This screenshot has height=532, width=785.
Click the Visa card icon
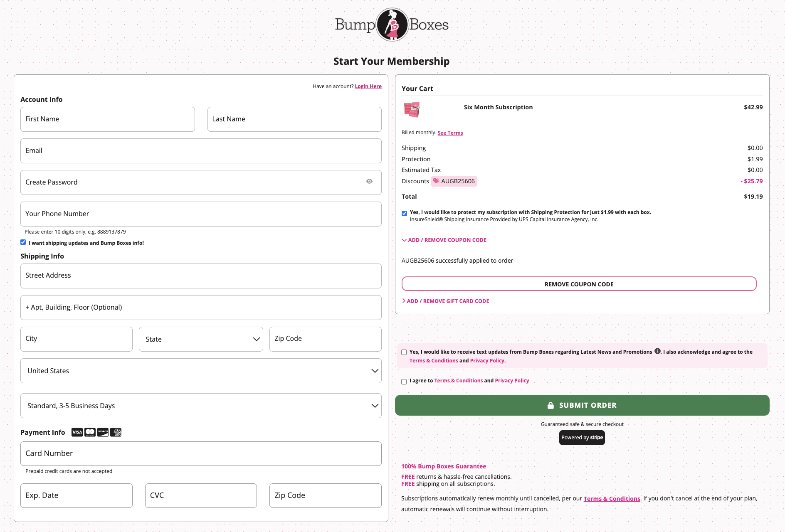[77, 432]
